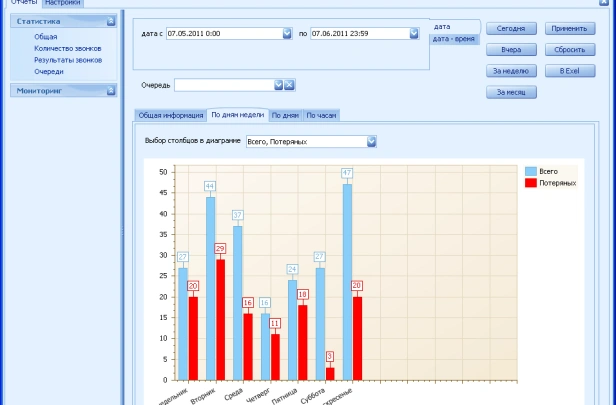Expand the Очередь combo box list
The height and width of the screenshot is (405, 616).
coord(277,85)
